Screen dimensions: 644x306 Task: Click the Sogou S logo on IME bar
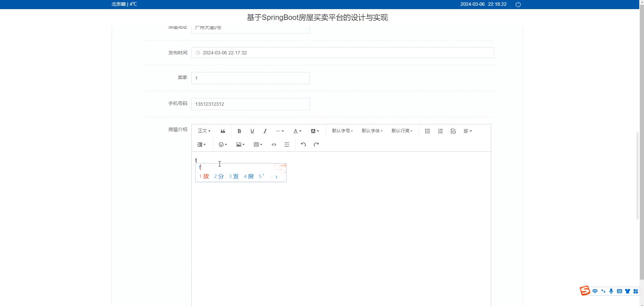[x=585, y=290]
